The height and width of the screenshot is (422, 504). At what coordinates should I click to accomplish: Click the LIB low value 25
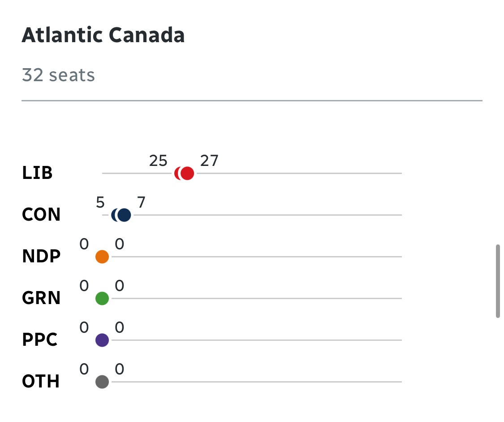[158, 161]
